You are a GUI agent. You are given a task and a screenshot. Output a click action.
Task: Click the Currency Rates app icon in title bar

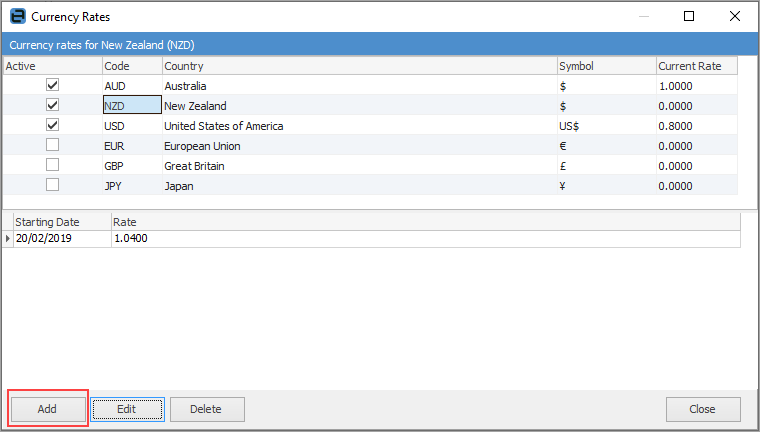coord(18,17)
